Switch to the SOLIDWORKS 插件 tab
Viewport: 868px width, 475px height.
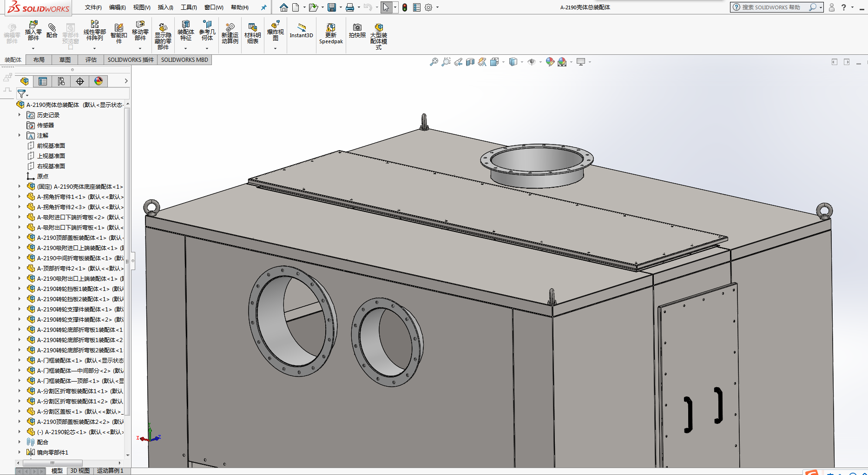coord(131,60)
